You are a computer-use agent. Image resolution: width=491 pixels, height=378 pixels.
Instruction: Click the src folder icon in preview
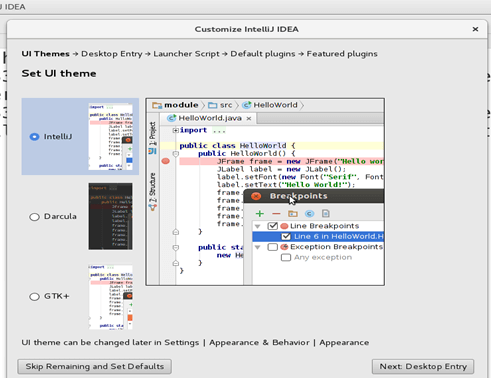click(x=213, y=105)
